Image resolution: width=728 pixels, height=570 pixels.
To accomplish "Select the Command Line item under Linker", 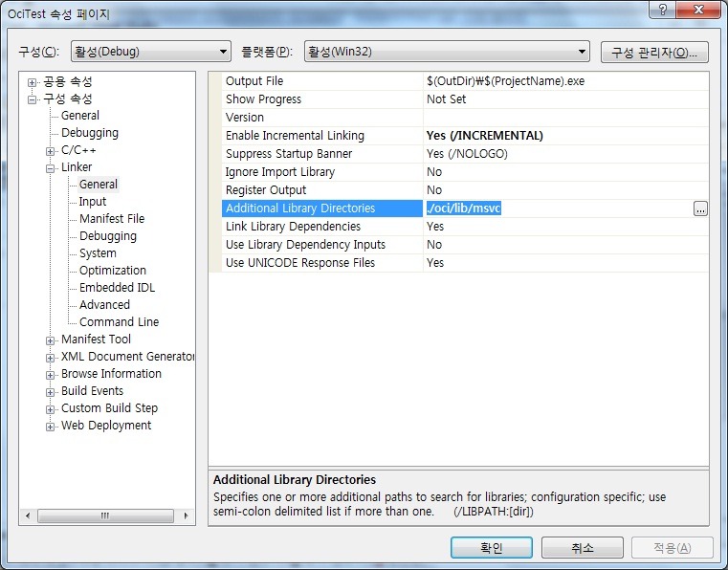I will pyautogui.click(x=119, y=322).
